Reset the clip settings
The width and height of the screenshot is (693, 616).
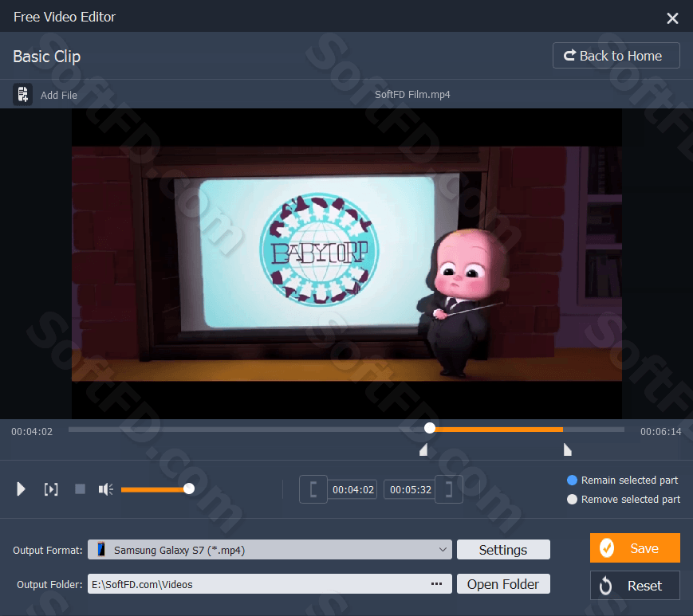[x=635, y=586]
